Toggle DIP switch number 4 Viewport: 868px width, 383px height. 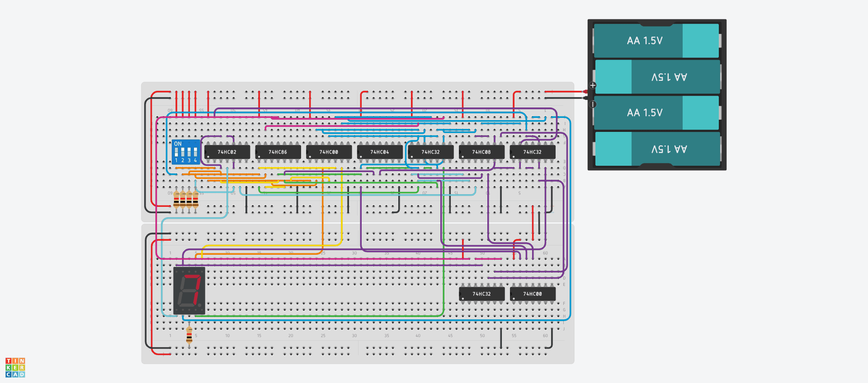(195, 152)
